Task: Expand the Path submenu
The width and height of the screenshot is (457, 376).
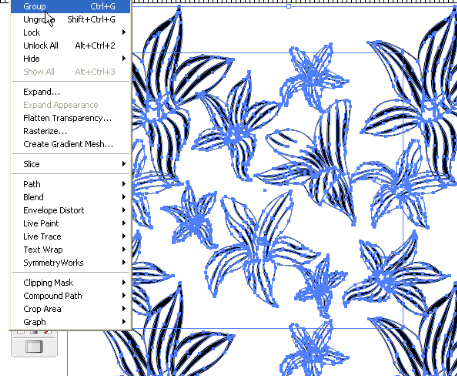Action: 70,184
